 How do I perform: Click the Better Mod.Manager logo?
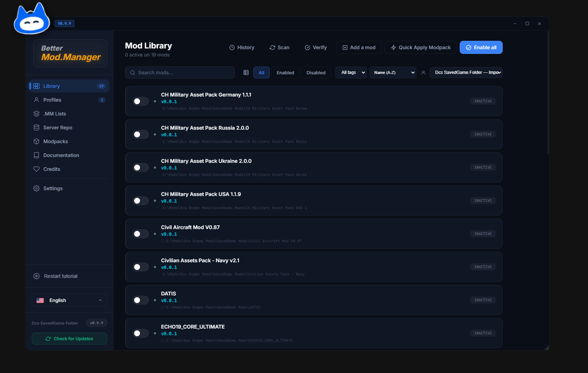coord(70,53)
